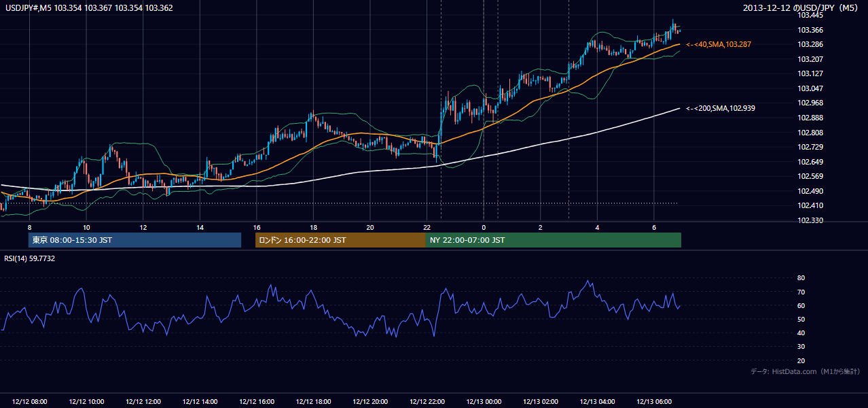Click the 12/12 22:00 time axis label

coord(427,402)
